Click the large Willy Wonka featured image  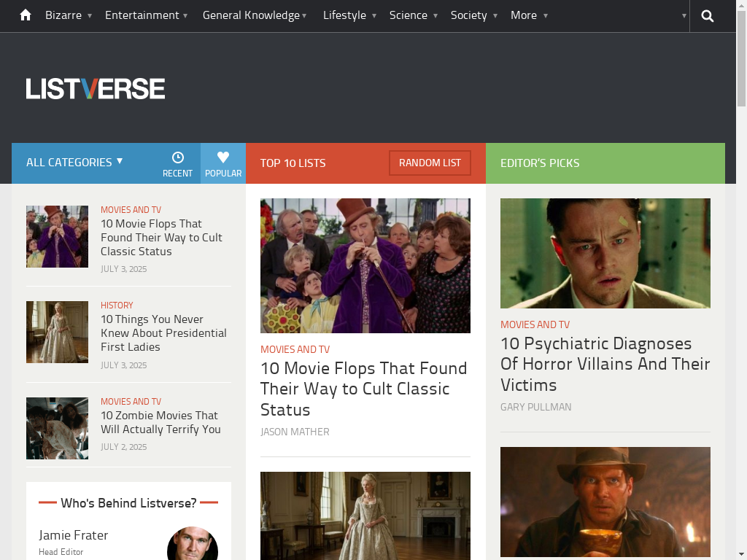tap(365, 265)
